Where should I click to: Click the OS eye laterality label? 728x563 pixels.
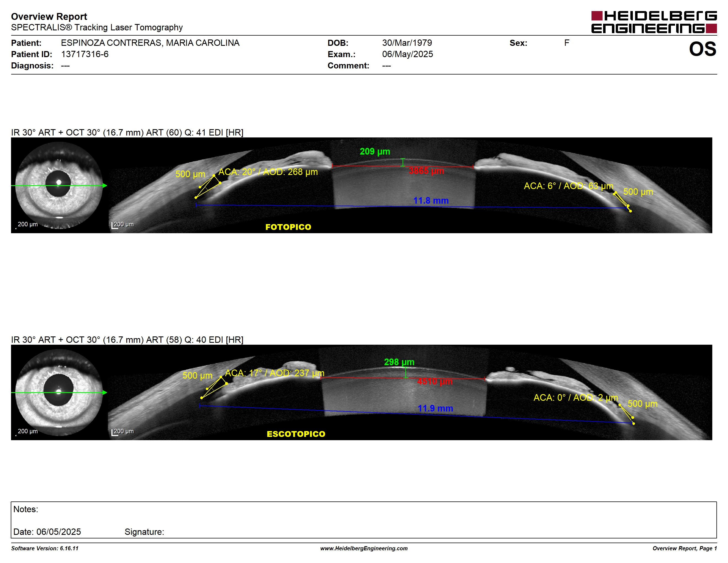tap(703, 49)
